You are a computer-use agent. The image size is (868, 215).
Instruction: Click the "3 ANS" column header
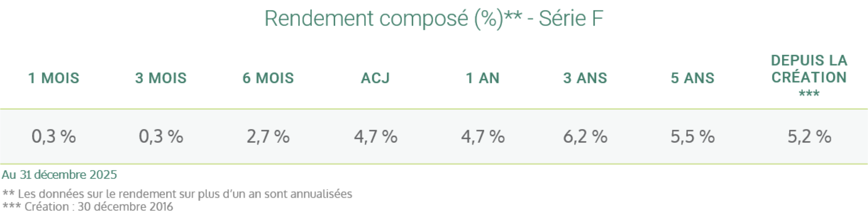click(585, 78)
